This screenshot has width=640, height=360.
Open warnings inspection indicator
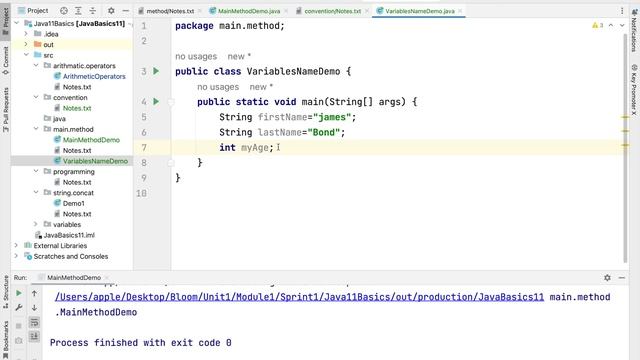point(598,25)
